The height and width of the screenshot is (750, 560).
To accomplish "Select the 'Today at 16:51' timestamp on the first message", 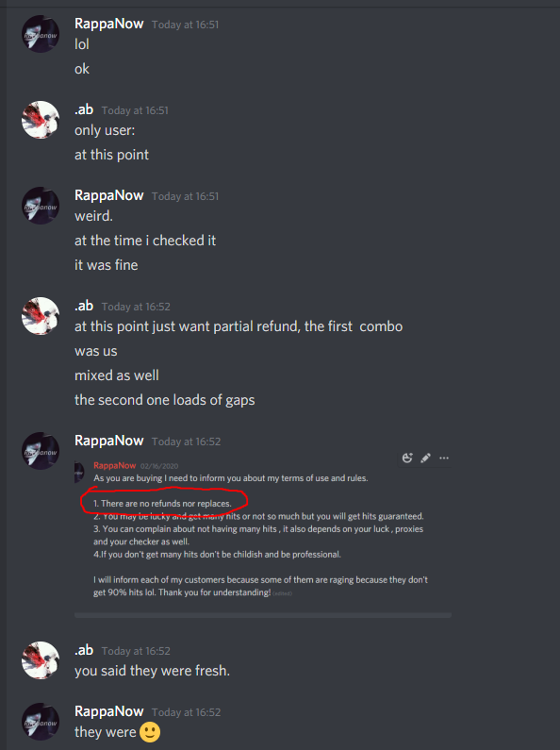I will (x=186, y=25).
